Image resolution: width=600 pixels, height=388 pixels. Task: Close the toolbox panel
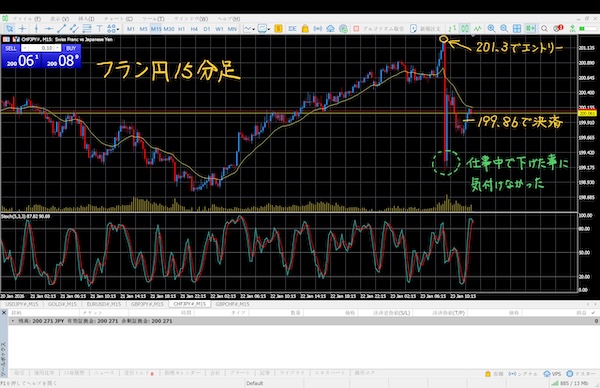tap(4, 313)
